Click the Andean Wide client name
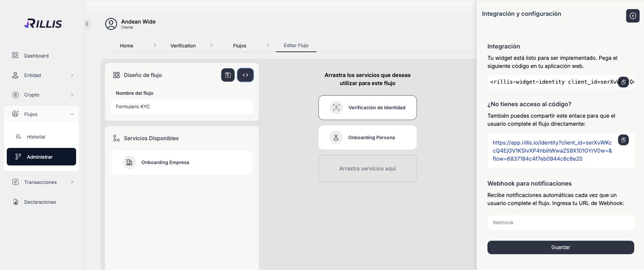 click(138, 22)
